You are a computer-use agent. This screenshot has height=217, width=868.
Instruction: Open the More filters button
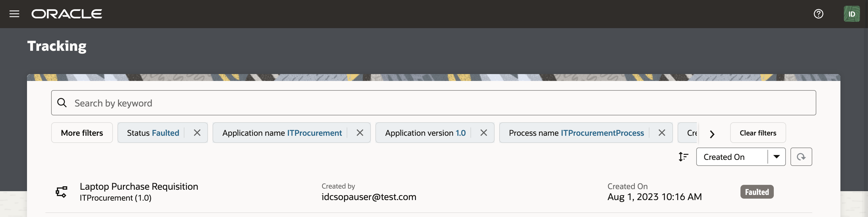click(x=82, y=133)
